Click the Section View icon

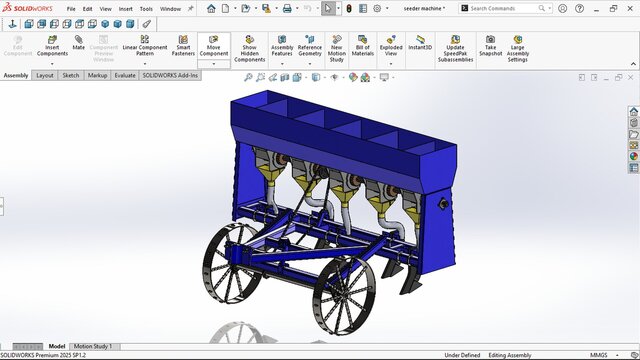pos(284,77)
